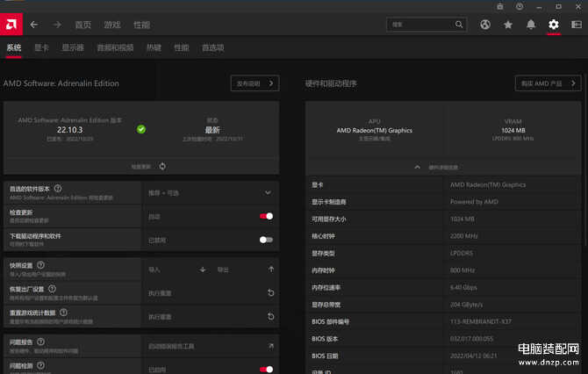Open 性能 in the top navigation
Viewport: 588px width, 374px height.
pyautogui.click(x=142, y=25)
